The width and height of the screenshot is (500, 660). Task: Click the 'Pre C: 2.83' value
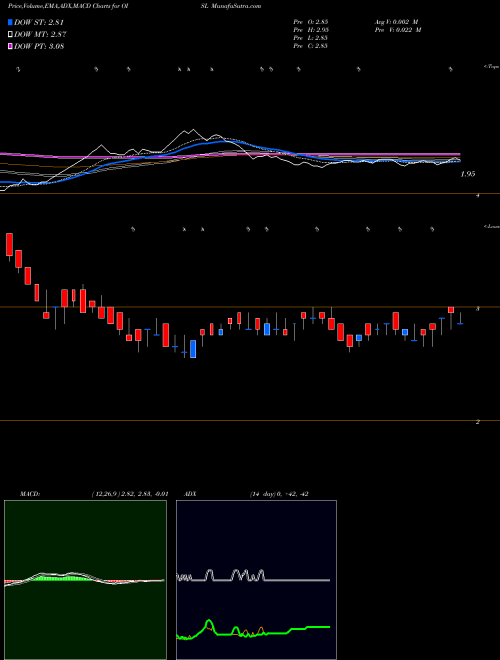pyautogui.click(x=311, y=46)
